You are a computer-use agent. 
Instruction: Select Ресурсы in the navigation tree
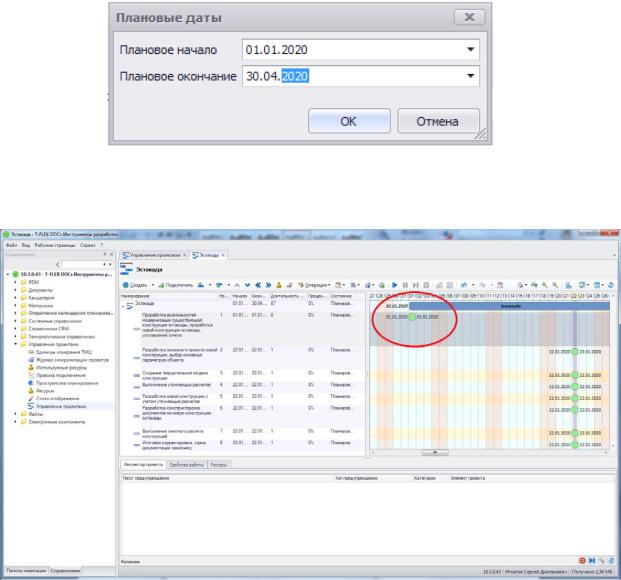[x=45, y=391]
